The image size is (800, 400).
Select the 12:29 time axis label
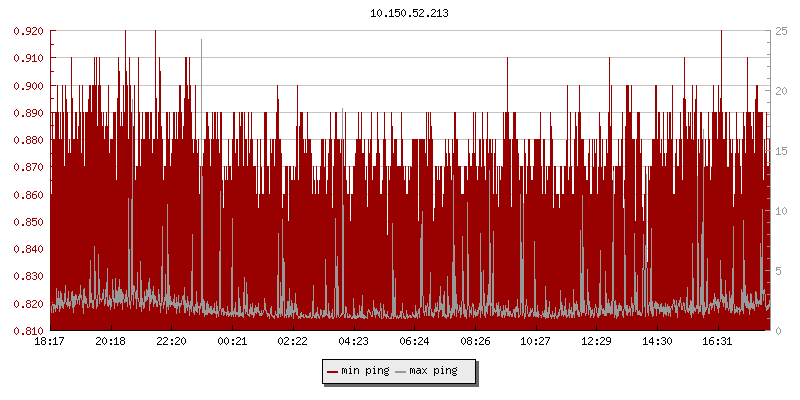[x=596, y=342]
